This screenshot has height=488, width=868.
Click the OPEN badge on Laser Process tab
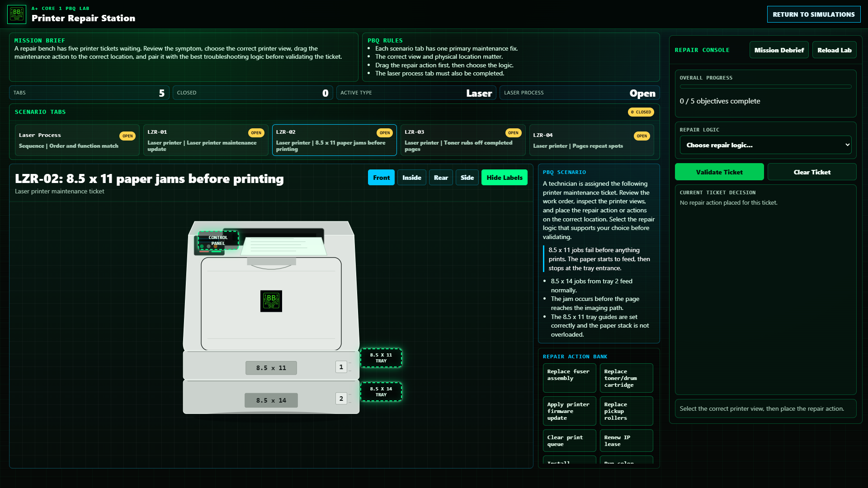127,136
